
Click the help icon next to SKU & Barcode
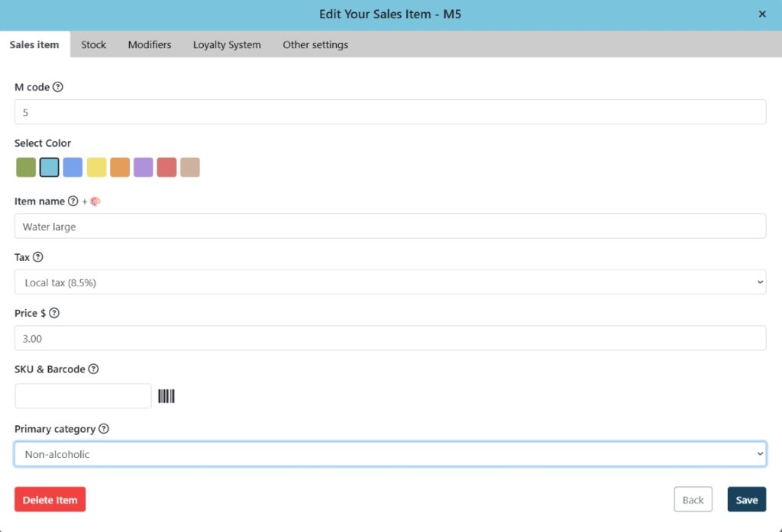(x=94, y=369)
